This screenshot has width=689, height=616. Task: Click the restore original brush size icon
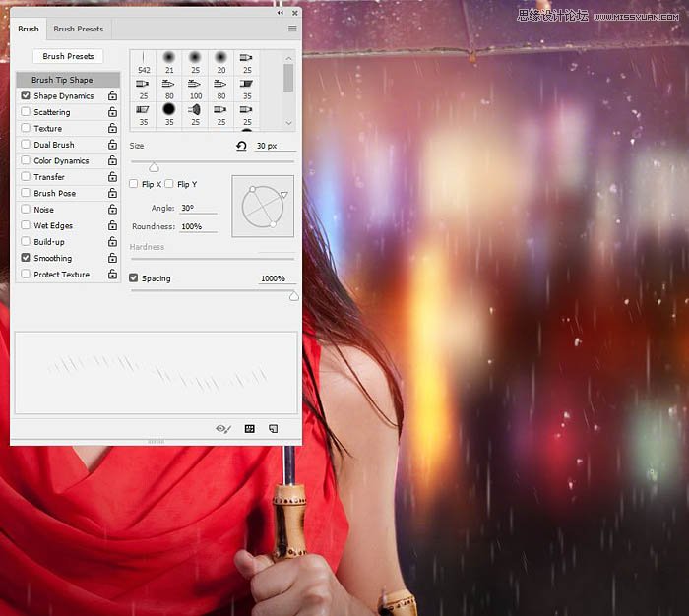[x=241, y=146]
